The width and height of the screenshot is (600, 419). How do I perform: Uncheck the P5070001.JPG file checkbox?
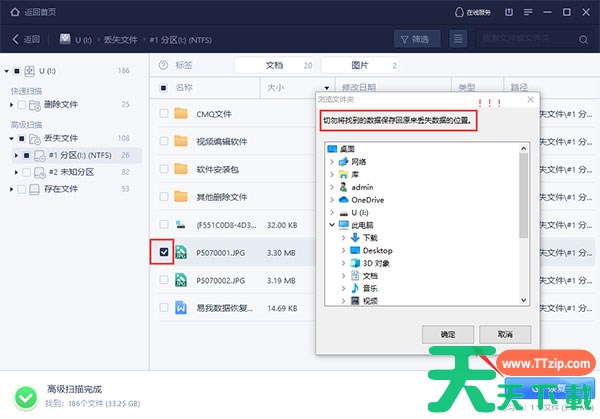[164, 253]
